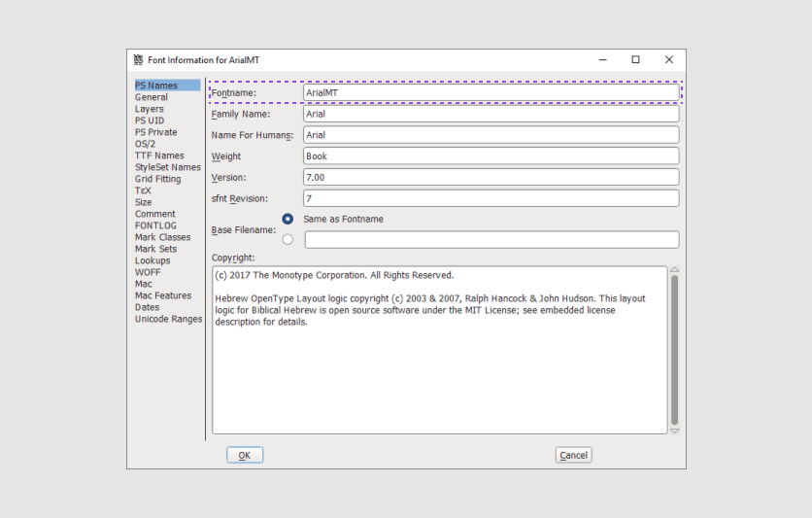Viewport: 812px width, 518px height.
Task: Open the Mark Classes section
Action: [x=162, y=237]
